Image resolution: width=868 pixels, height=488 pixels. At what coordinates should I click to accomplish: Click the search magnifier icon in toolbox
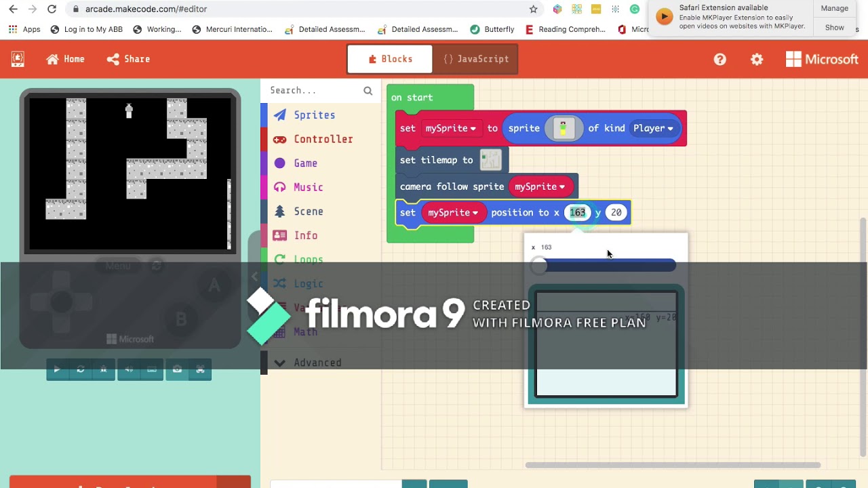coord(368,91)
